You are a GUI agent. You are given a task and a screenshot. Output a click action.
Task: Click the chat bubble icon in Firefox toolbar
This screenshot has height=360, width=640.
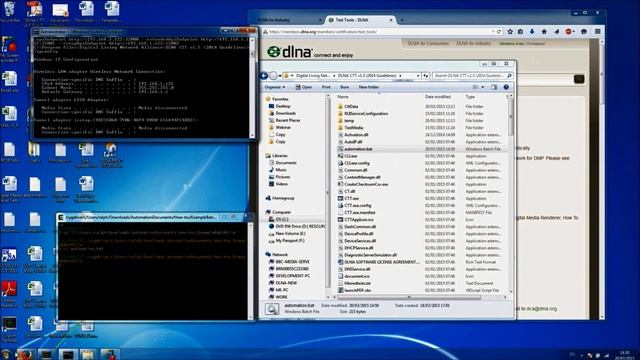point(584,31)
